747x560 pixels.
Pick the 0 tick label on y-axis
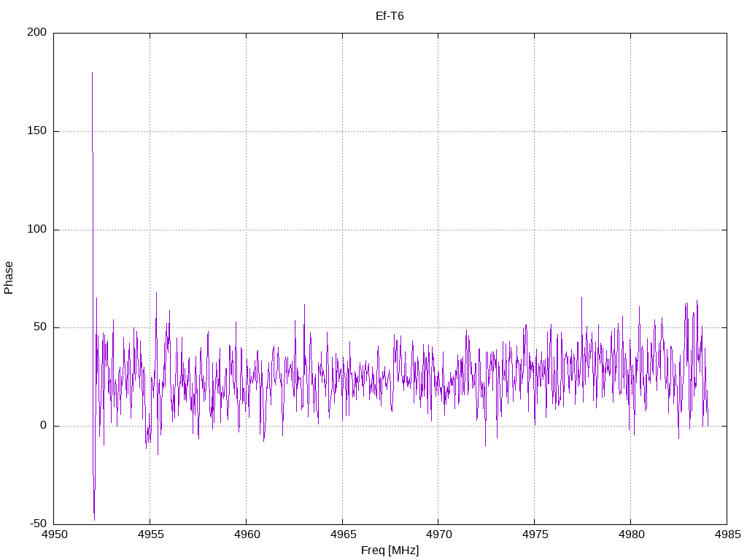click(44, 426)
